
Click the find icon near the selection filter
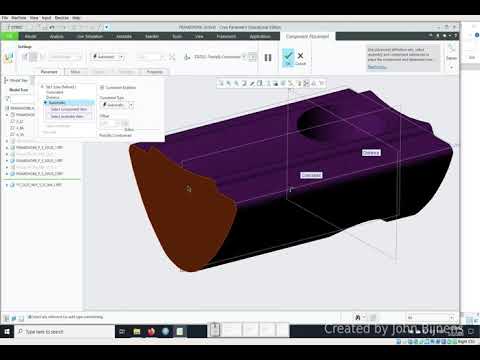[x=358, y=317]
